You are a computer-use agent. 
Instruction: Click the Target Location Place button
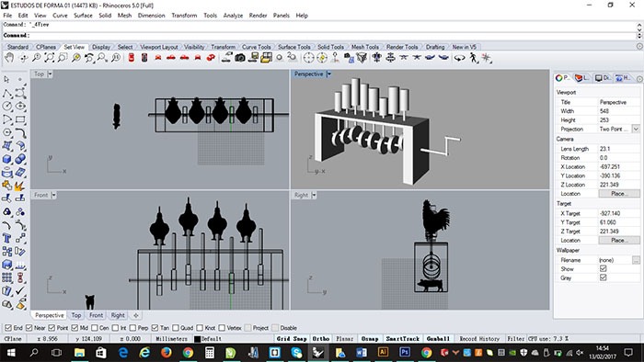coord(619,240)
